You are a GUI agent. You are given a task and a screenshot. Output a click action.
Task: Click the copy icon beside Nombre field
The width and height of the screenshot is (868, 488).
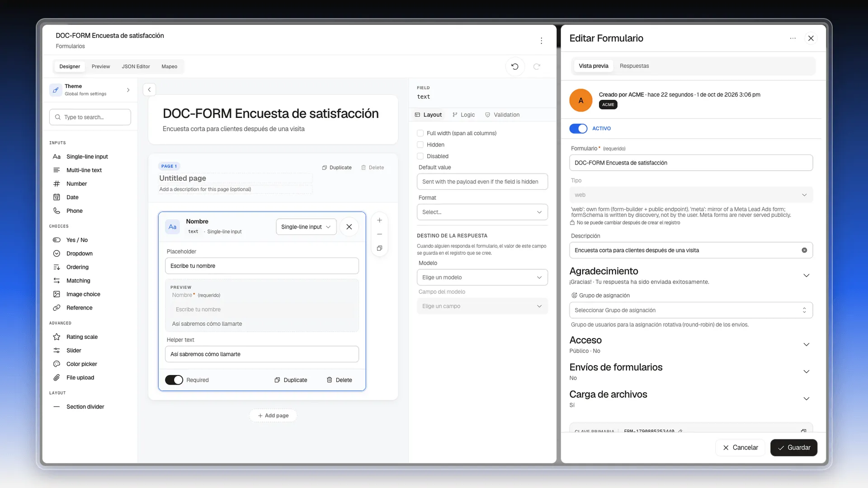pyautogui.click(x=380, y=248)
